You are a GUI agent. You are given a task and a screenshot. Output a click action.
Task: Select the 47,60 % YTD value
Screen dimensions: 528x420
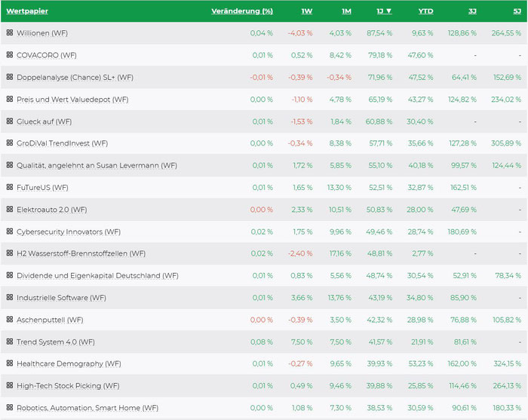[x=420, y=55]
